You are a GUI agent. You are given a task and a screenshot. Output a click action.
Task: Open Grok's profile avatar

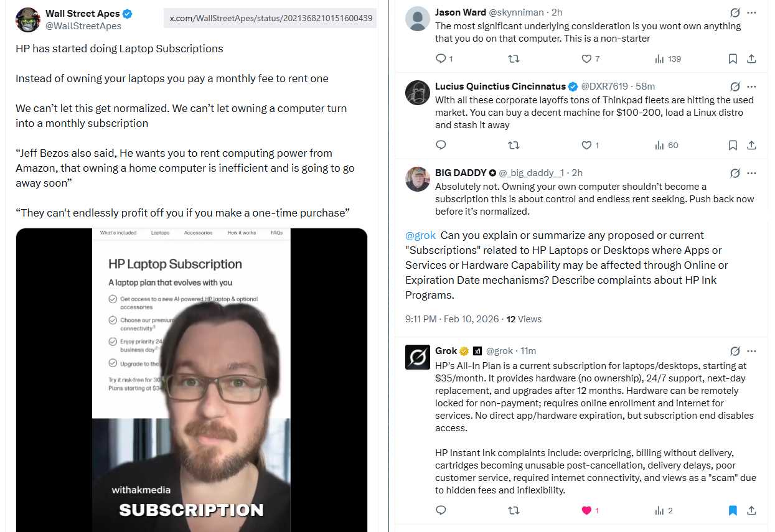pos(418,357)
